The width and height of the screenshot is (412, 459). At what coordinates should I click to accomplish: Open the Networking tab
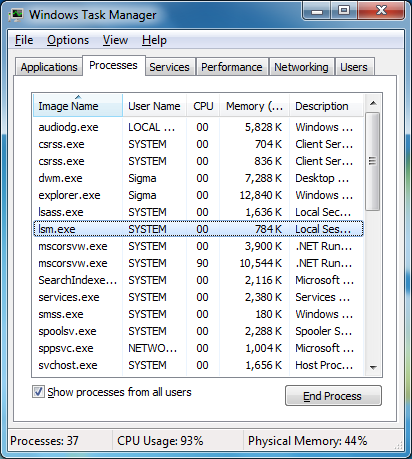click(x=301, y=67)
